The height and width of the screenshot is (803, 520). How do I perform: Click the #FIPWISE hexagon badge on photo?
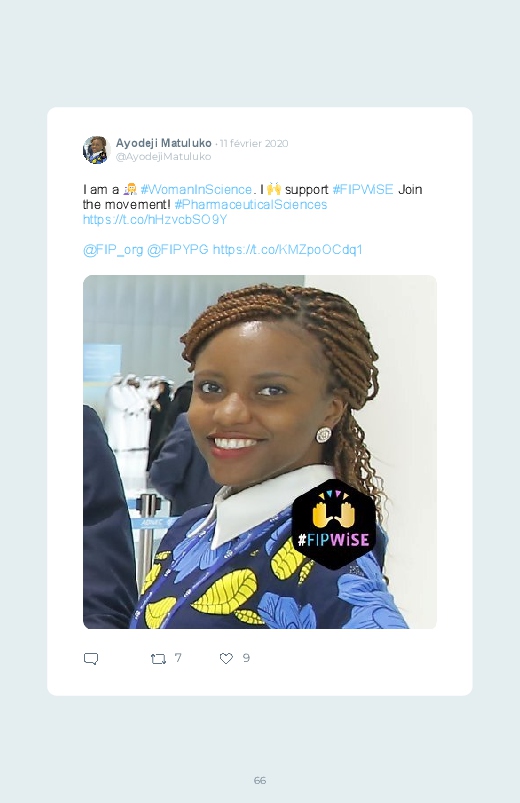tap(334, 524)
